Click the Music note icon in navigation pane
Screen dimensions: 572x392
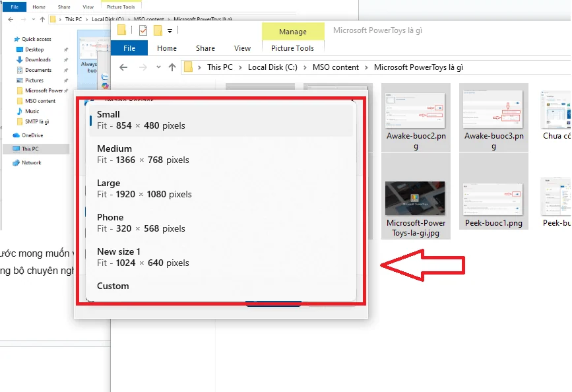click(x=20, y=111)
